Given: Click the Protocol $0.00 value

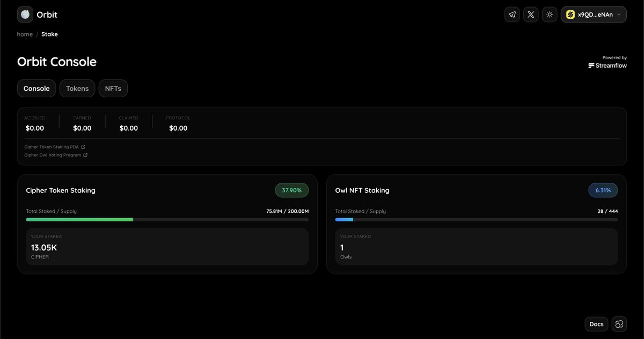Looking at the screenshot, I should (178, 128).
